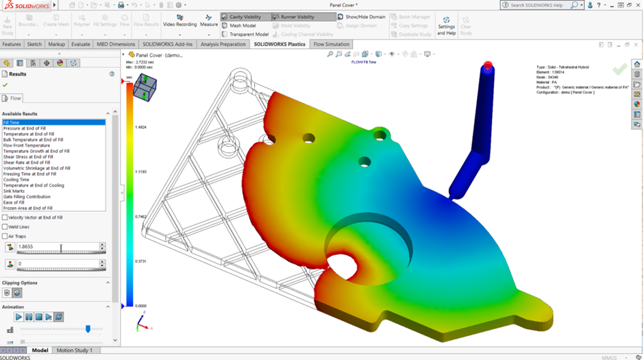Toggle Mesh Model display
The width and height of the screenshot is (644, 360).
point(239,25)
